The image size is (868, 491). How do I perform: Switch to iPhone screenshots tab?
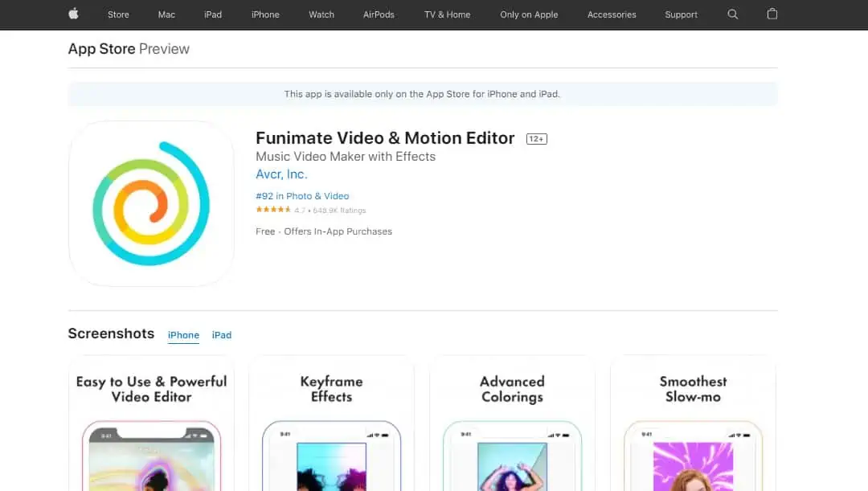click(183, 335)
